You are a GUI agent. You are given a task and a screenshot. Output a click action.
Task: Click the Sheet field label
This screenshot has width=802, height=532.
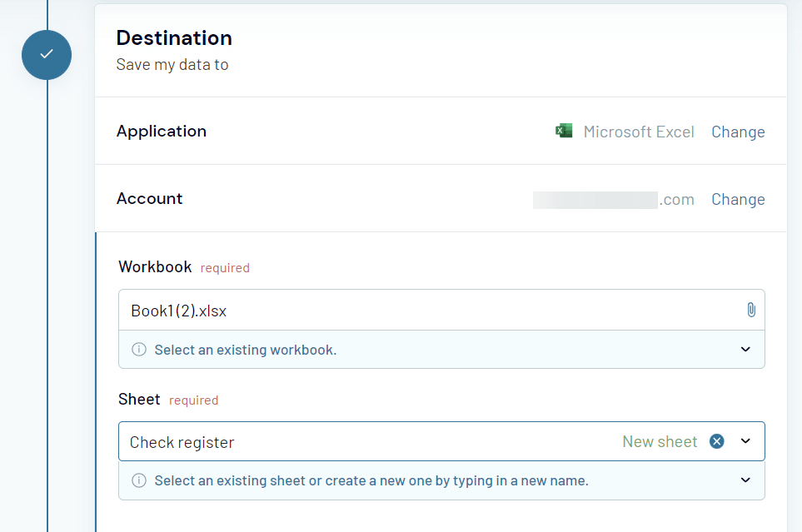[x=139, y=400]
